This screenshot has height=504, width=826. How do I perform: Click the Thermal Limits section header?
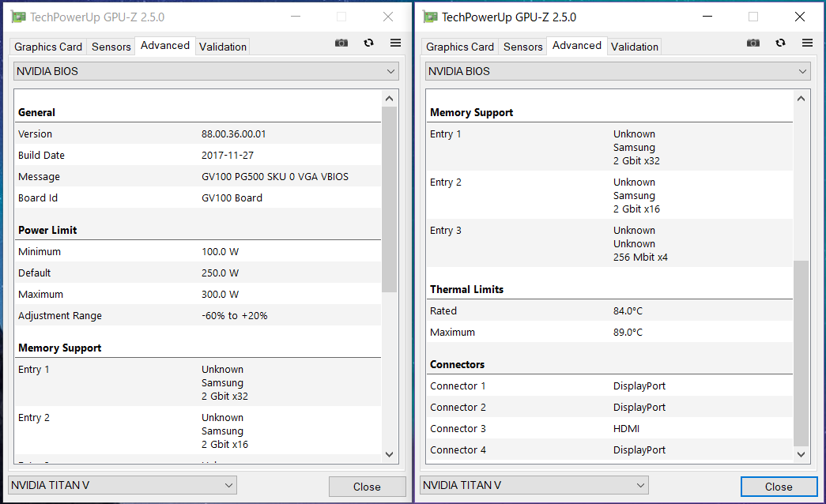[466, 290]
